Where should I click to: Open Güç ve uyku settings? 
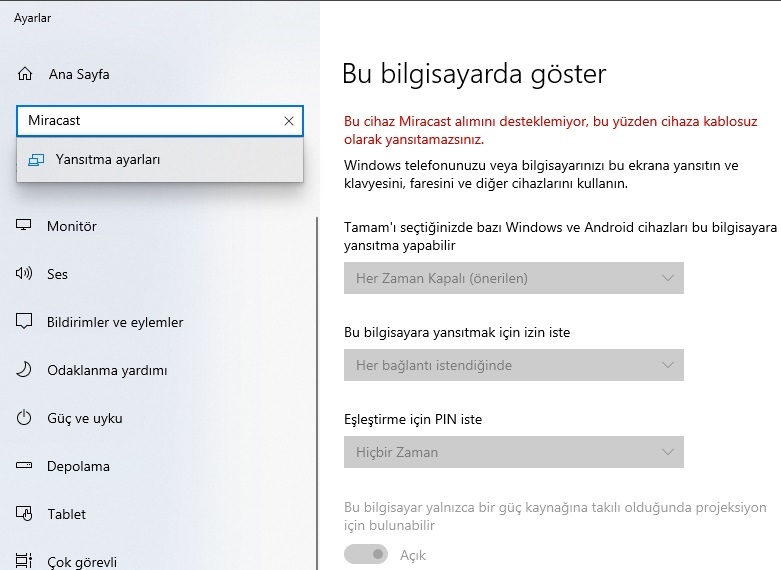85,419
